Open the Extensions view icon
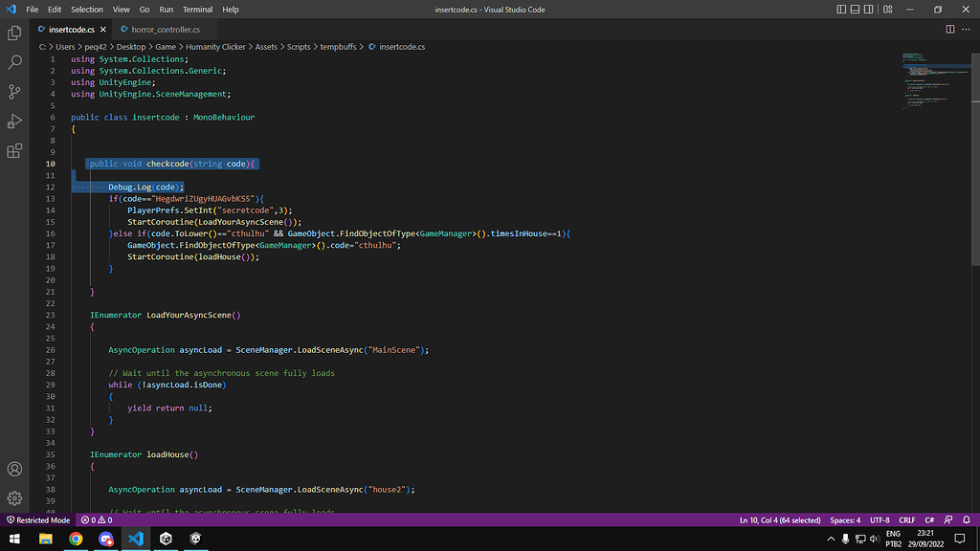Screen dimensions: 980x551 tap(14, 151)
